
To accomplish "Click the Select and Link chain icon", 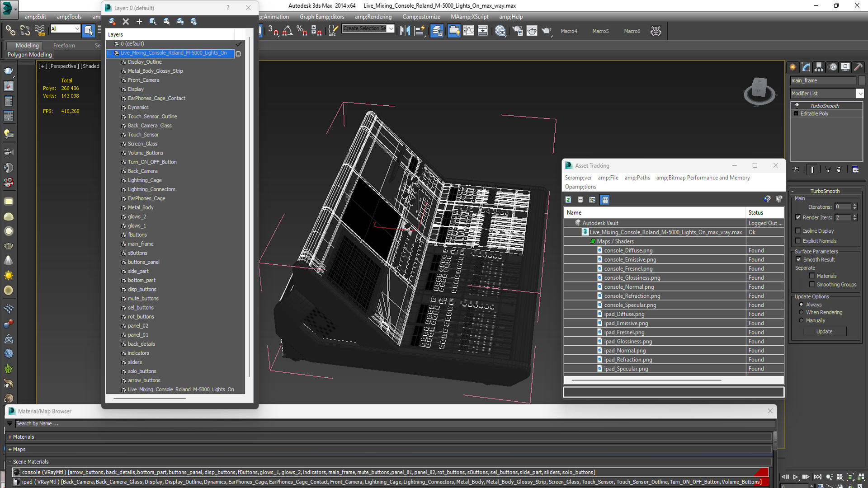I will coord(10,31).
